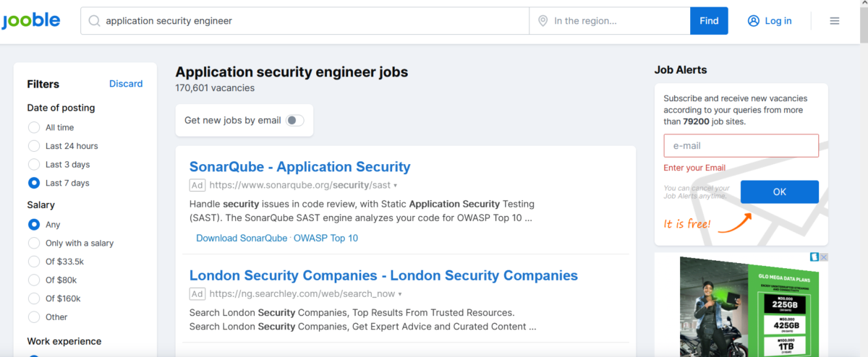Image resolution: width=868 pixels, height=357 pixels.
Task: Click the ng.searchley.com URL text
Action: click(302, 294)
